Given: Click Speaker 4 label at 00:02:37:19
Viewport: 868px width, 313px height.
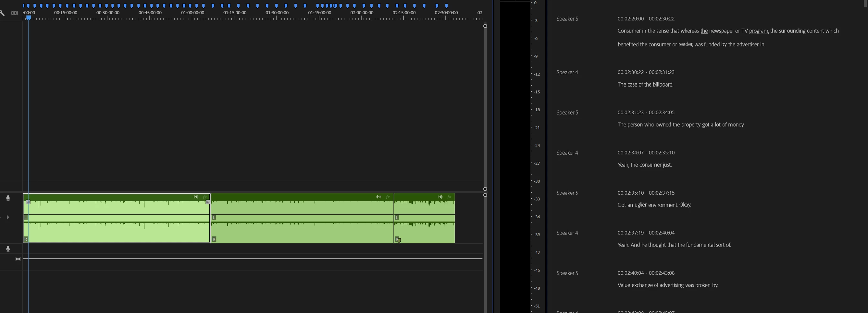Looking at the screenshot, I should pos(567,233).
